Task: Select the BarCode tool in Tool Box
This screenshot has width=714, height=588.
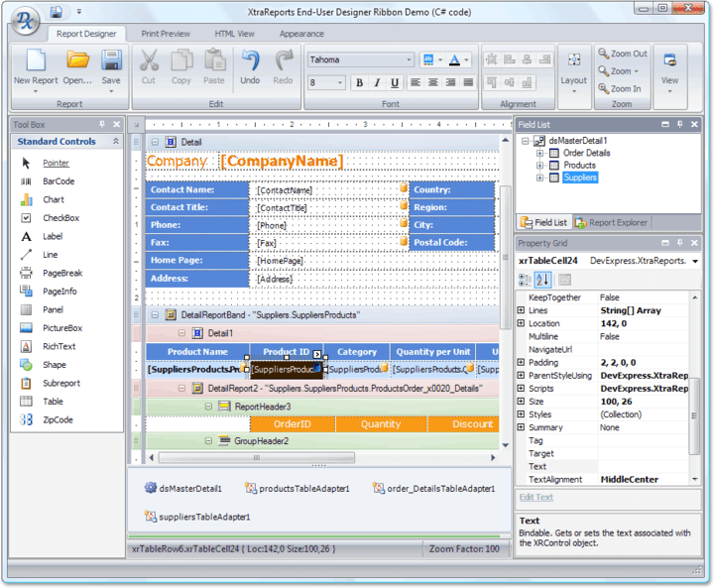Action: coord(58,181)
